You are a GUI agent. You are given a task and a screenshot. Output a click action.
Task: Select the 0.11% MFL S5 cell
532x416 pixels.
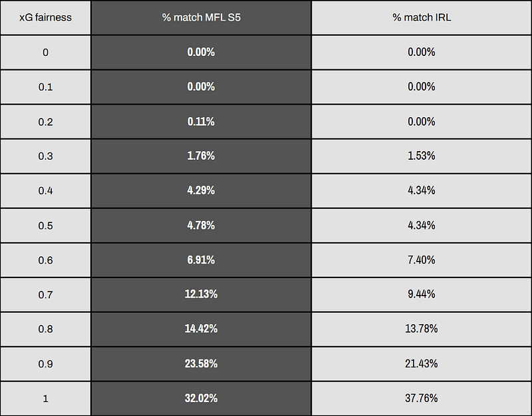(201, 121)
